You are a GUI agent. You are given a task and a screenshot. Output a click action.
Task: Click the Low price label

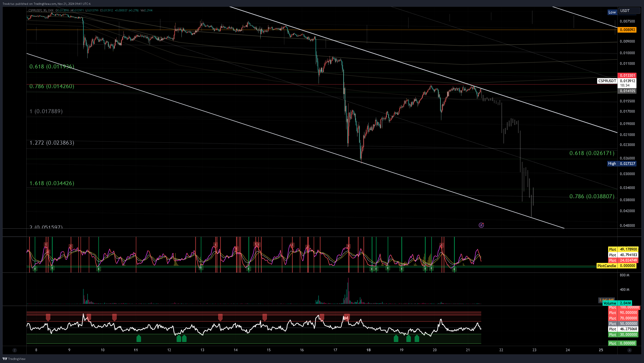pyautogui.click(x=612, y=12)
